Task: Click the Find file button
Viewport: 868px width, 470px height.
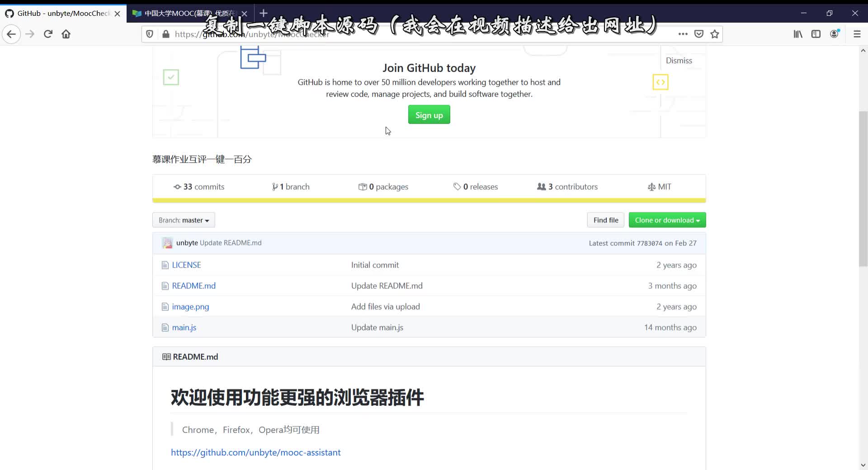Action: [606, 220]
